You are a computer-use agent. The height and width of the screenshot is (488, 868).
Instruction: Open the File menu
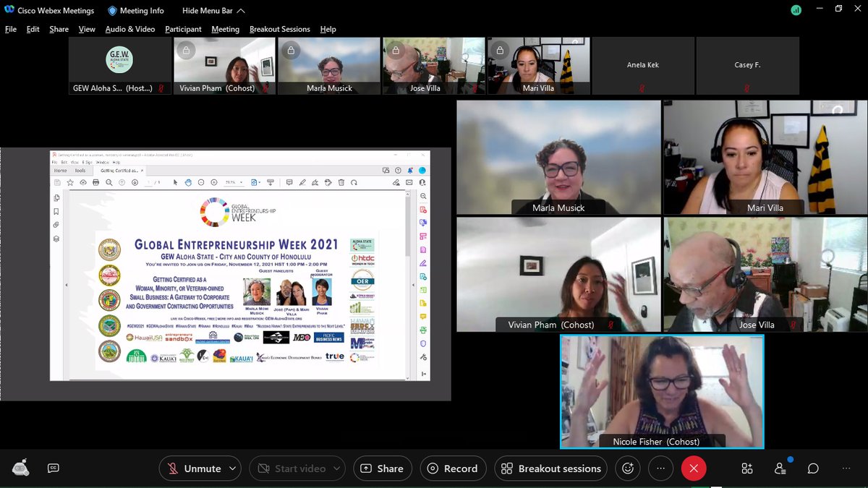(x=11, y=29)
